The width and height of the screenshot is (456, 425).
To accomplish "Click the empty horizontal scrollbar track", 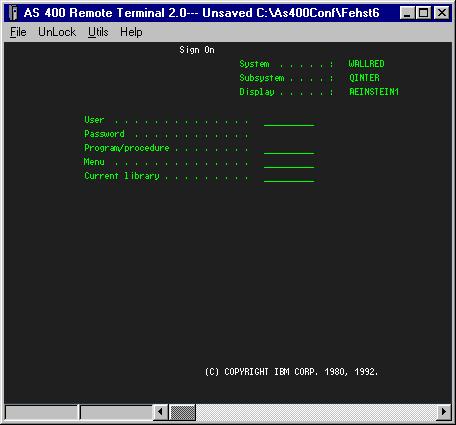I will click(316, 412).
